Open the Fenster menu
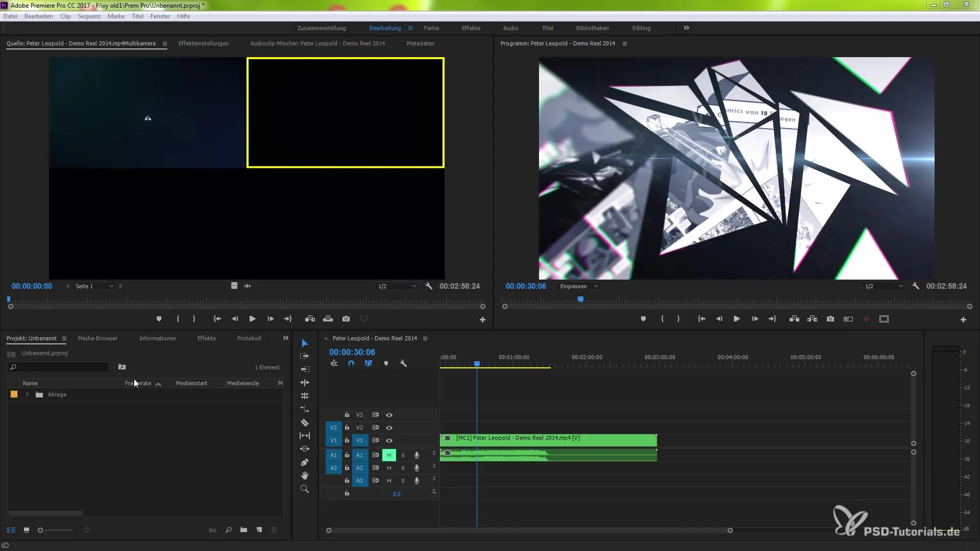 (160, 16)
